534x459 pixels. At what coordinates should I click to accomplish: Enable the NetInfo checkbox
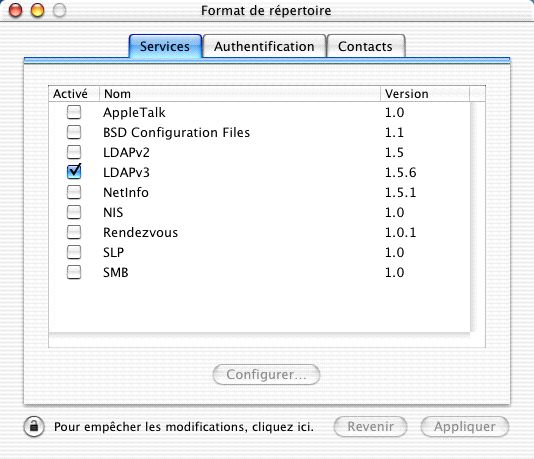74,192
